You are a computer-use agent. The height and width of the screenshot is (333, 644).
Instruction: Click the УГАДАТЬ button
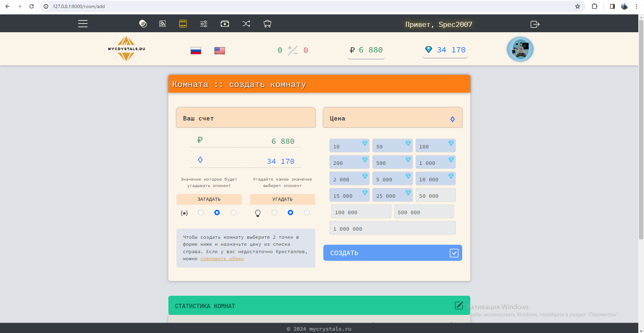tap(282, 199)
